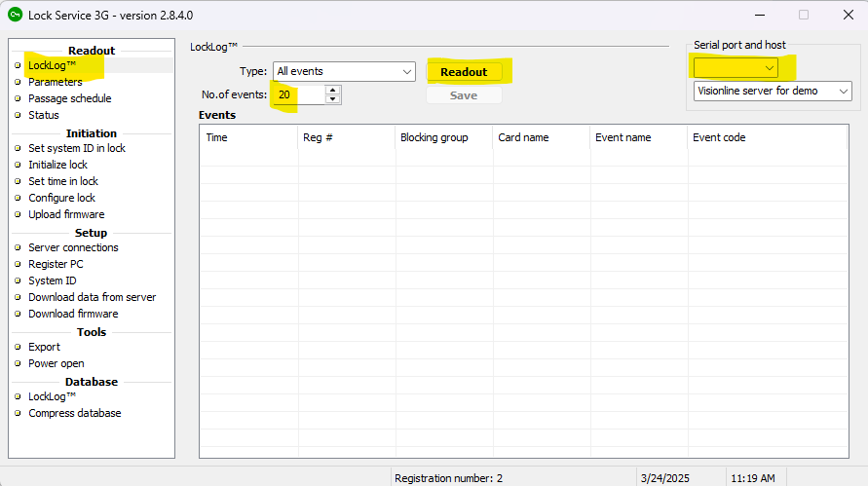Click the bullet icon beside Configure lock

18,198
